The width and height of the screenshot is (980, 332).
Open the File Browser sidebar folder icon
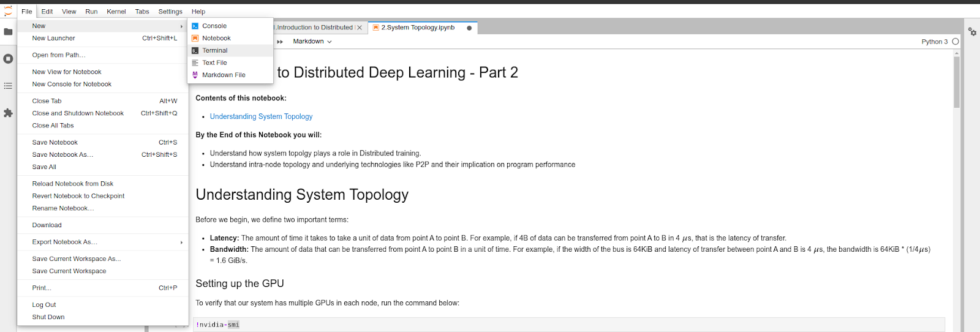[8, 32]
